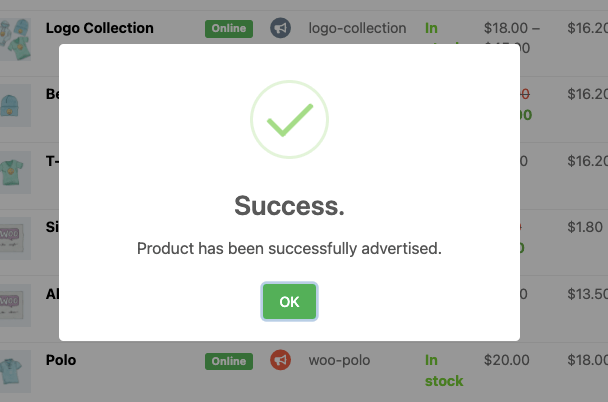Click the Success. dialog heading
Image resolution: width=608 pixels, height=402 pixels.
tap(289, 205)
